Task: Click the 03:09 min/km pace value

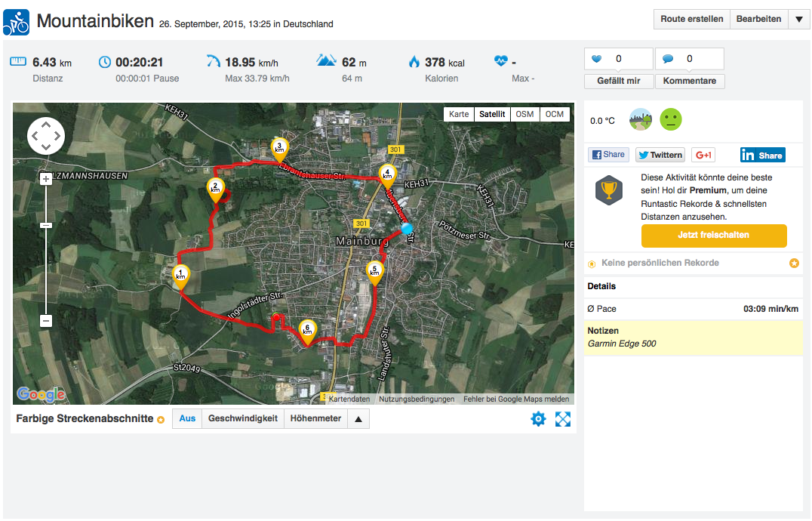Action: (770, 309)
